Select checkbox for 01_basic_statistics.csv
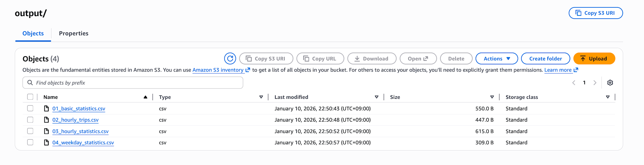This screenshot has width=644, height=165. click(x=30, y=108)
